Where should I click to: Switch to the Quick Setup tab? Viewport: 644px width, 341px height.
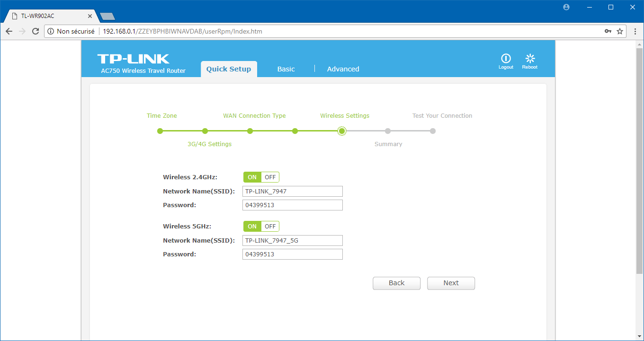click(229, 69)
